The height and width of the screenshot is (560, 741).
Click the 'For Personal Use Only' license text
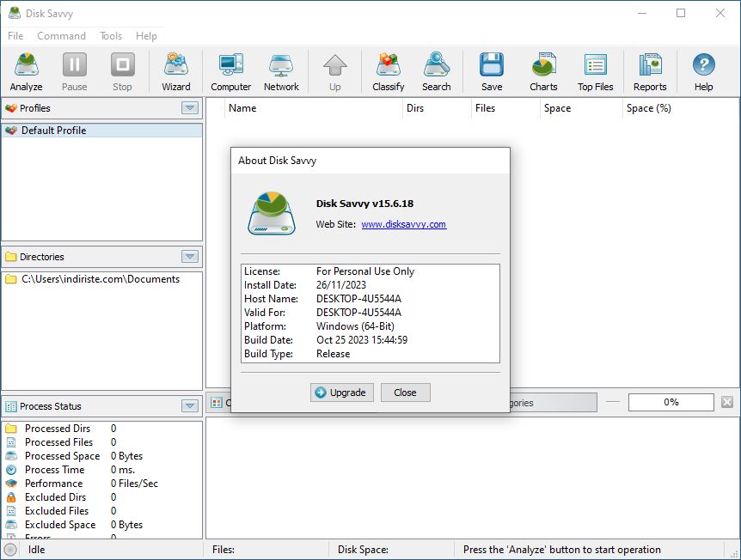pyautogui.click(x=365, y=271)
